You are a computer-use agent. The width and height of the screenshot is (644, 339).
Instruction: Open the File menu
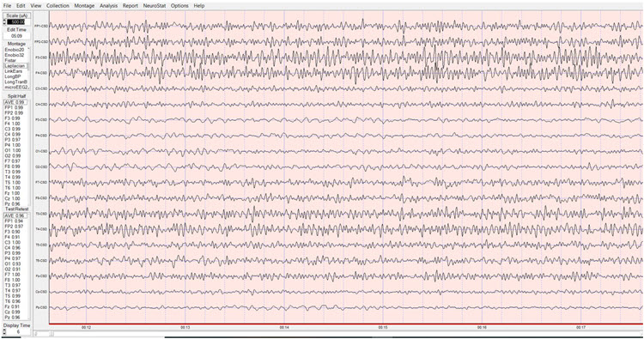click(7, 6)
